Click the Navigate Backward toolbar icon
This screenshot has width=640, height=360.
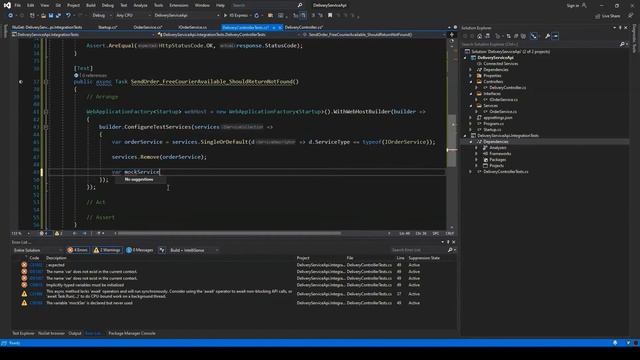pyautogui.click(x=10, y=16)
